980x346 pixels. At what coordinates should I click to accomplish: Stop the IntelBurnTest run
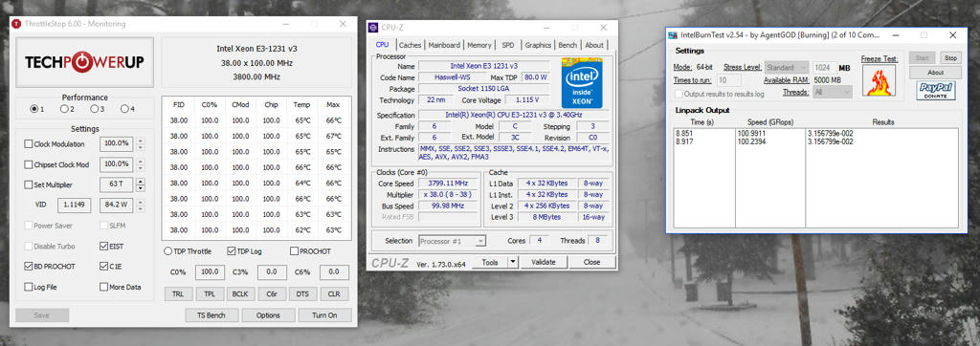tap(950, 58)
